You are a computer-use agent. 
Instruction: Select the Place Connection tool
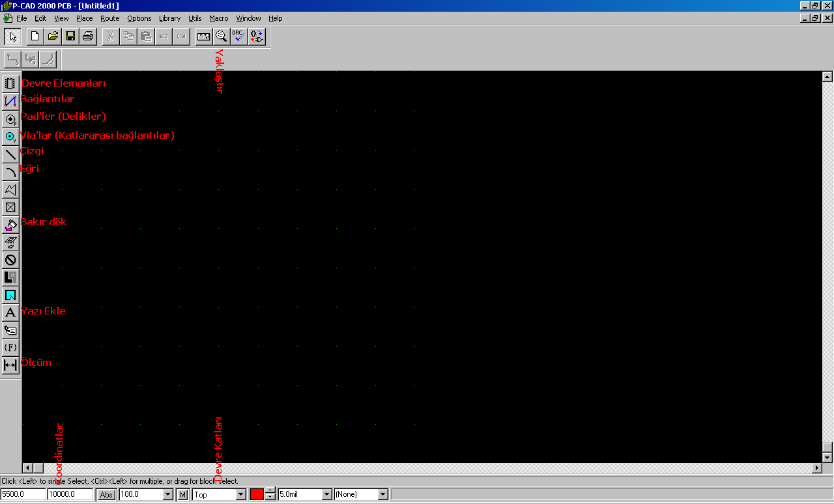(10, 101)
